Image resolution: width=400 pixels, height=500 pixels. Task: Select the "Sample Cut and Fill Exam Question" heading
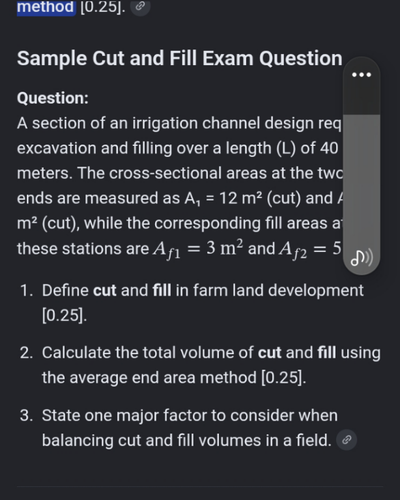(x=180, y=58)
